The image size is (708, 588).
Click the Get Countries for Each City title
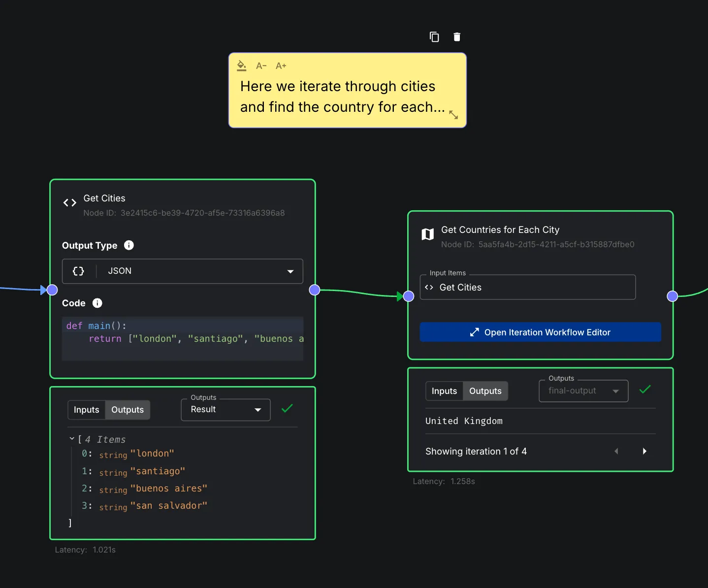tap(500, 229)
